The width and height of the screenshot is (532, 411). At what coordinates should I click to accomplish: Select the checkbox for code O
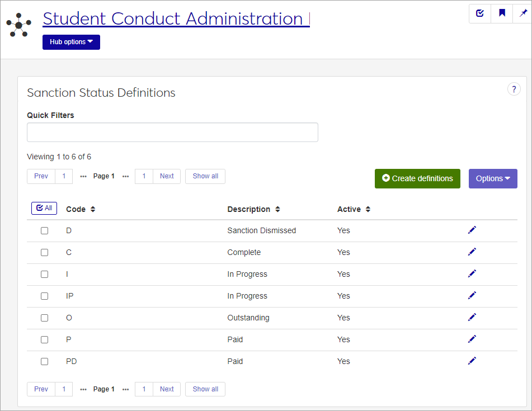coord(45,318)
